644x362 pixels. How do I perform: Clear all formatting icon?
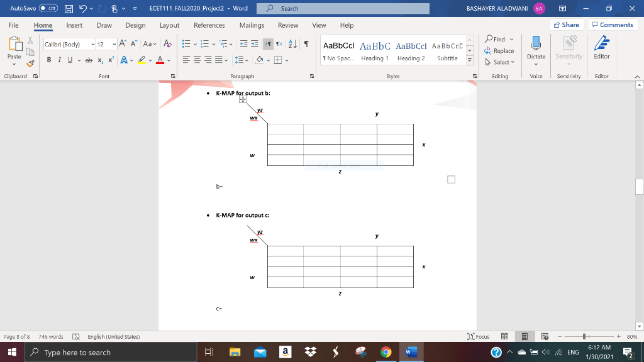[167, 44]
